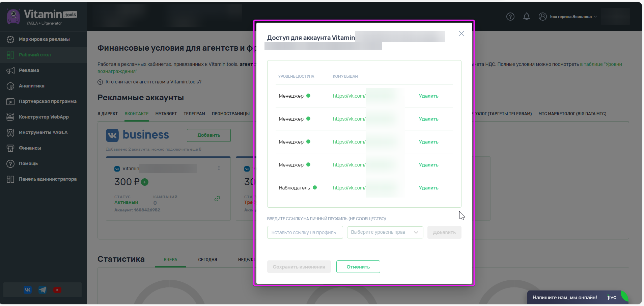Open the Финансы menu item
This screenshot has width=644, height=306.
click(x=30, y=148)
